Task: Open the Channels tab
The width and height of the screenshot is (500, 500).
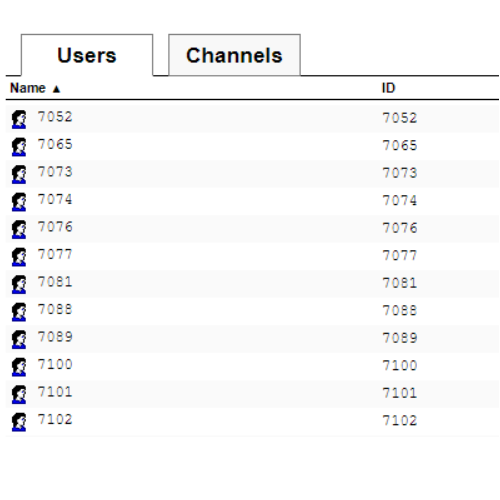Action: click(x=234, y=55)
